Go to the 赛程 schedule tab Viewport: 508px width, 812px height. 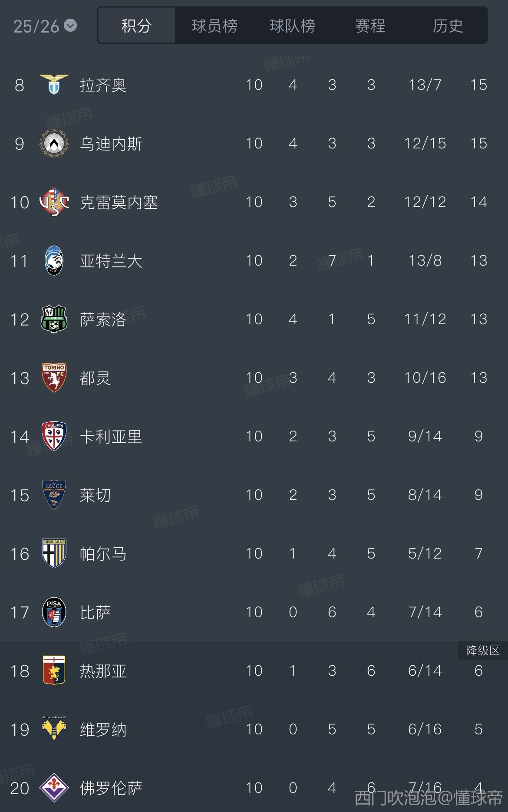[x=370, y=26]
